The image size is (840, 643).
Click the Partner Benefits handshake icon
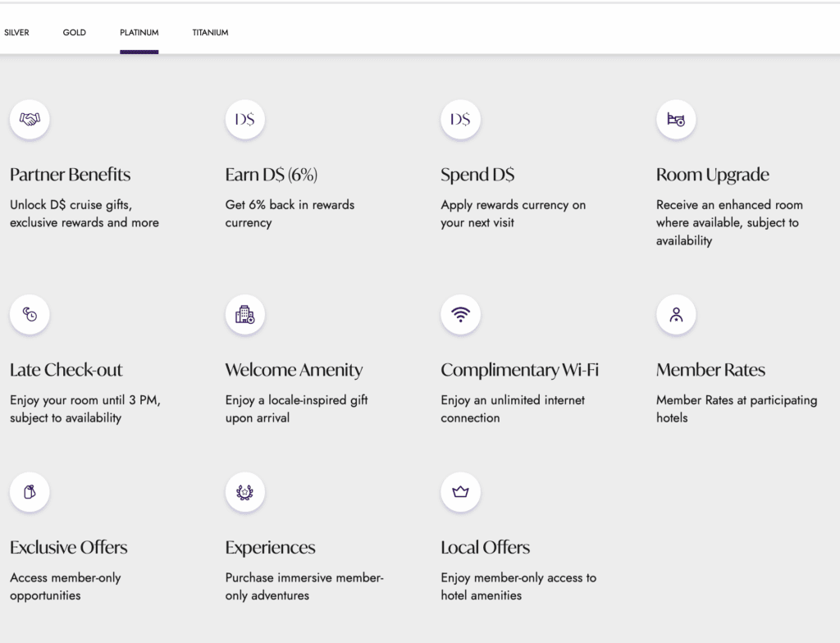(30, 119)
